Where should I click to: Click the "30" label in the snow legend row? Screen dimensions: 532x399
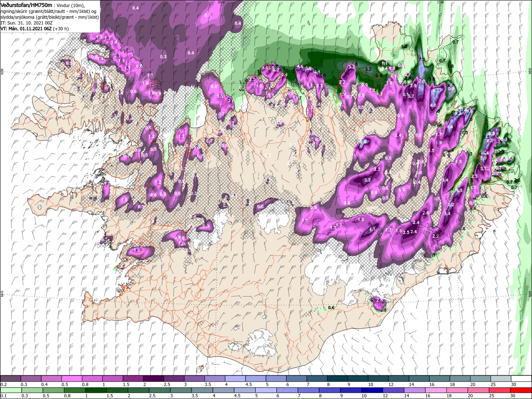coord(514,384)
